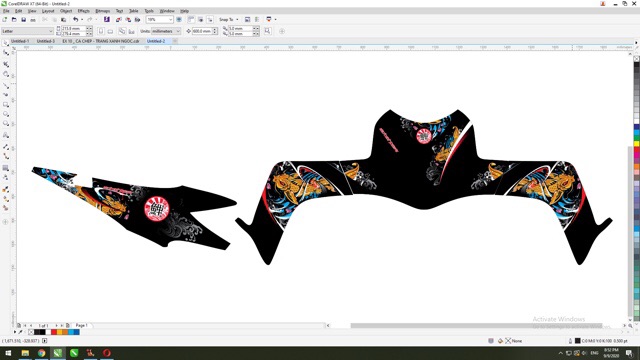Select the Rectangle tool
The image size is (640, 360).
(x=6, y=105)
